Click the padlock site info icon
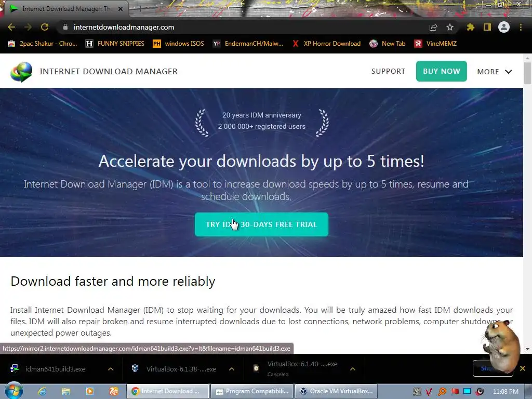Viewport: 532px width, 399px height. 65,27
